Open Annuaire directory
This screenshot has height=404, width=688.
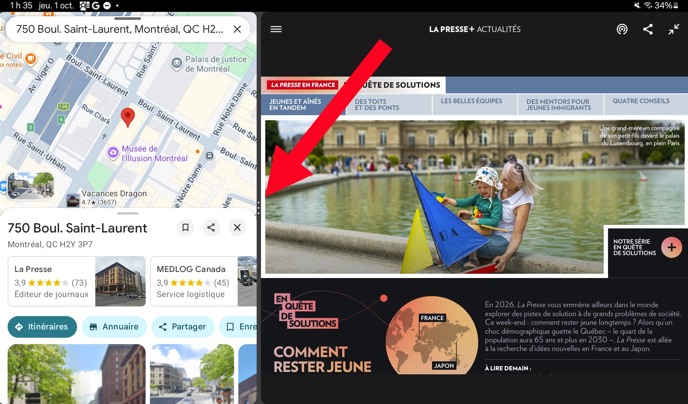pyautogui.click(x=114, y=327)
